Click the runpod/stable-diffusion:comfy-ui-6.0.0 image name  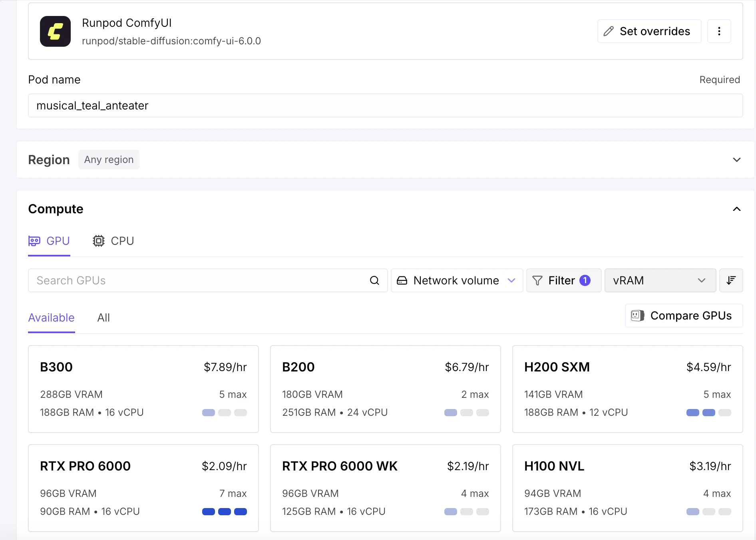point(171,41)
